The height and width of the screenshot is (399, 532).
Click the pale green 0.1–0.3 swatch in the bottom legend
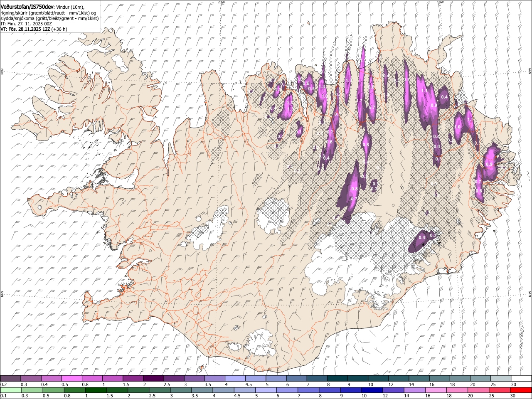click(11, 390)
